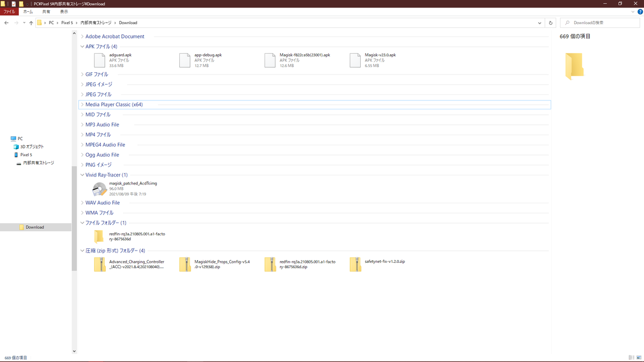Click the Pixel 5 device icon
Screen dimensions: 644x362
tap(16, 154)
